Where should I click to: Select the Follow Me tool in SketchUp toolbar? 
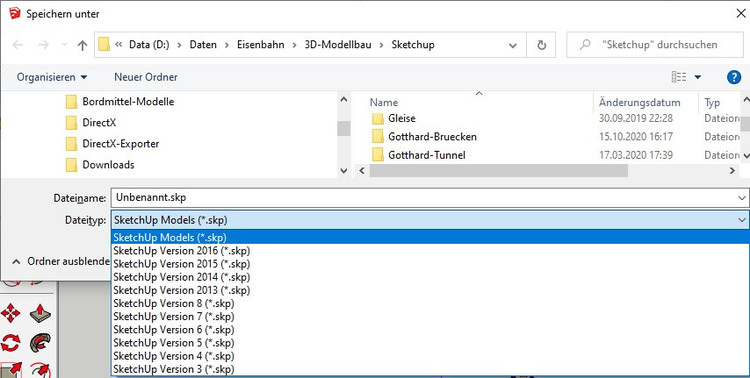(x=40, y=343)
